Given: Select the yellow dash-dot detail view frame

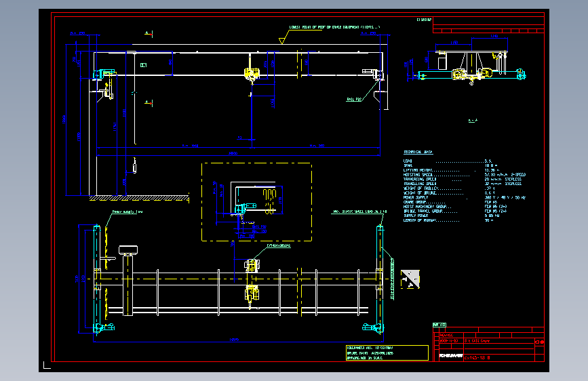Looking at the screenshot, I should (256, 202).
